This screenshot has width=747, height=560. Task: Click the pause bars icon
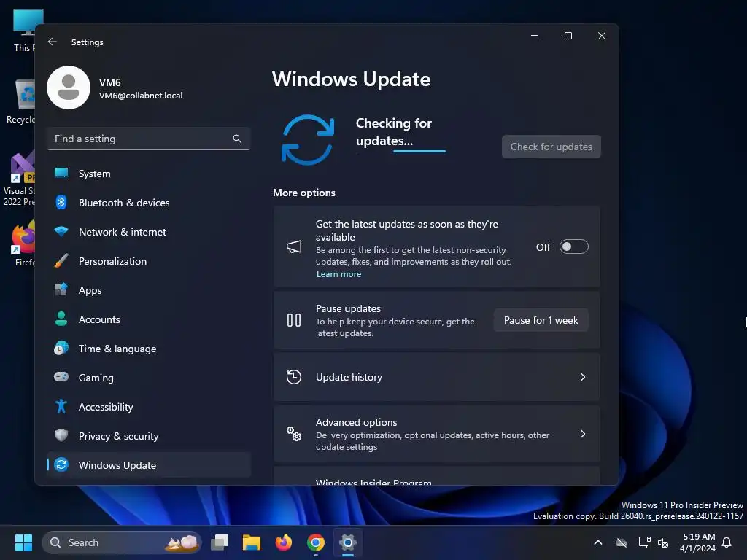(294, 320)
